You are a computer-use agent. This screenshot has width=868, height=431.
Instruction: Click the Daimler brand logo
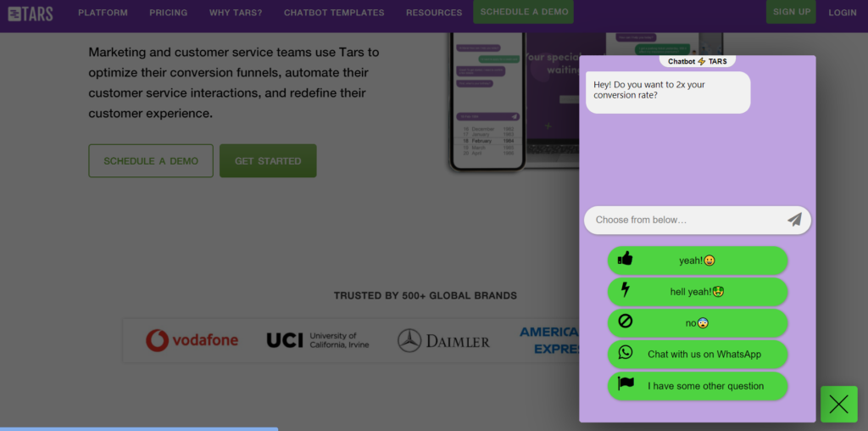[x=443, y=340]
